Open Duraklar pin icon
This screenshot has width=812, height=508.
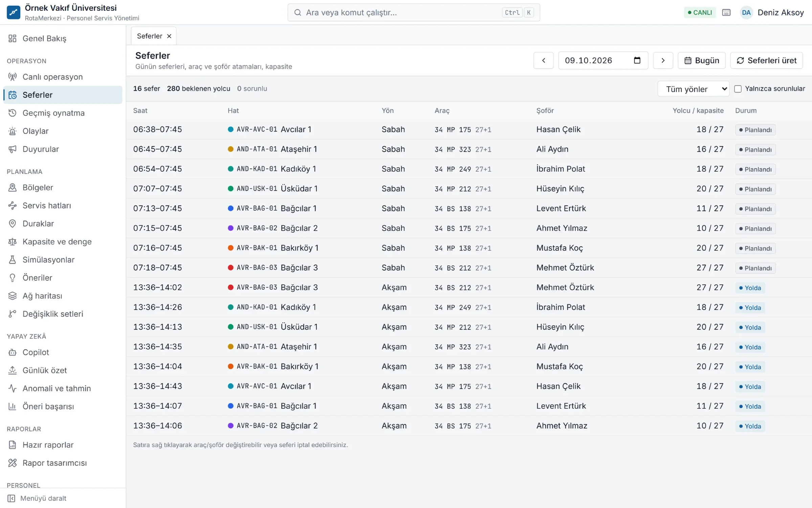pyautogui.click(x=13, y=224)
